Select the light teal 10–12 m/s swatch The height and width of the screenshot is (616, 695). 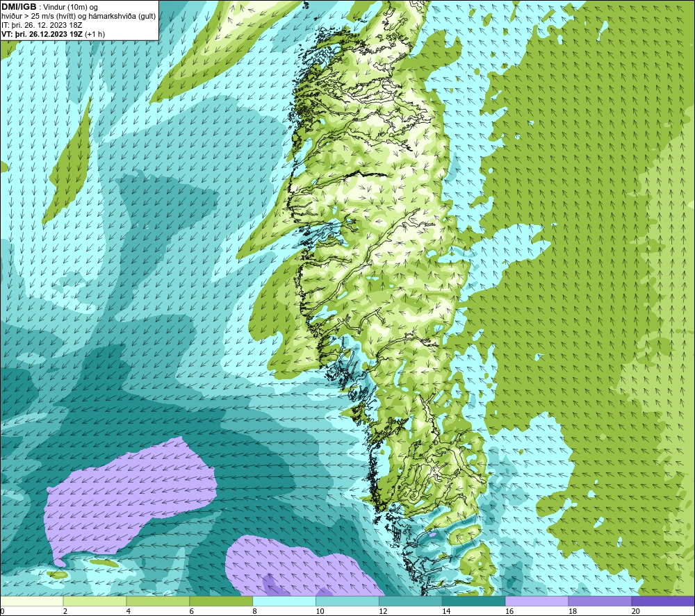pos(347,601)
